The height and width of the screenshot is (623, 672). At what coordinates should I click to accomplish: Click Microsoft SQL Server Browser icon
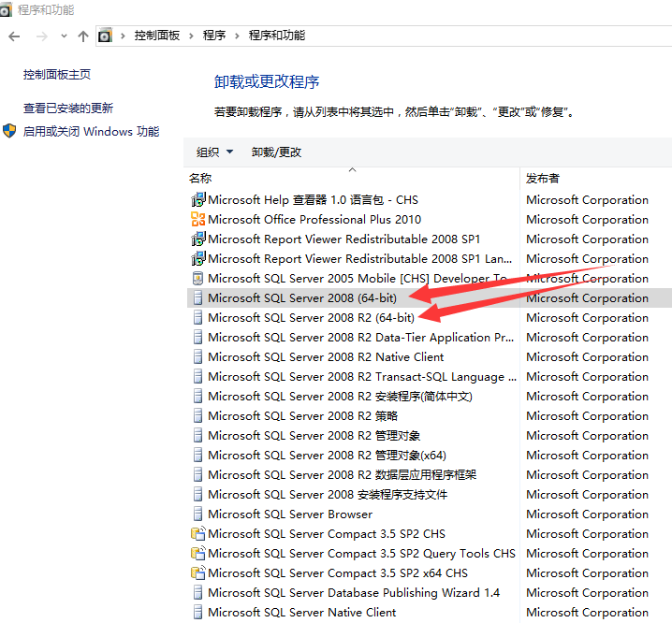[x=197, y=514]
